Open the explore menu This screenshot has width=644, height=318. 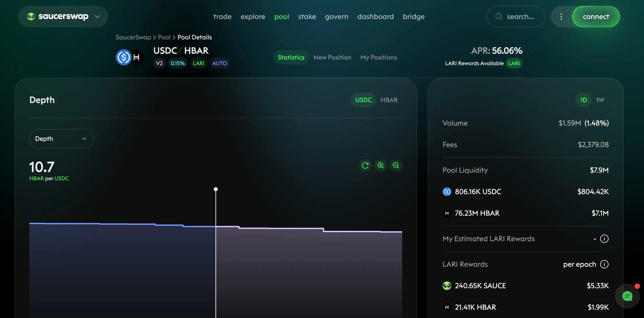tap(253, 17)
